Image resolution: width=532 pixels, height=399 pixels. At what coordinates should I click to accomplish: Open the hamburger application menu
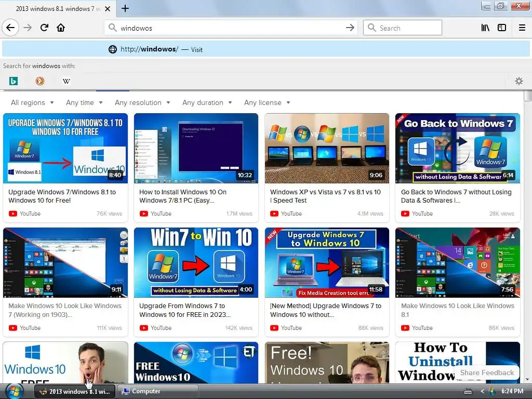click(522, 28)
